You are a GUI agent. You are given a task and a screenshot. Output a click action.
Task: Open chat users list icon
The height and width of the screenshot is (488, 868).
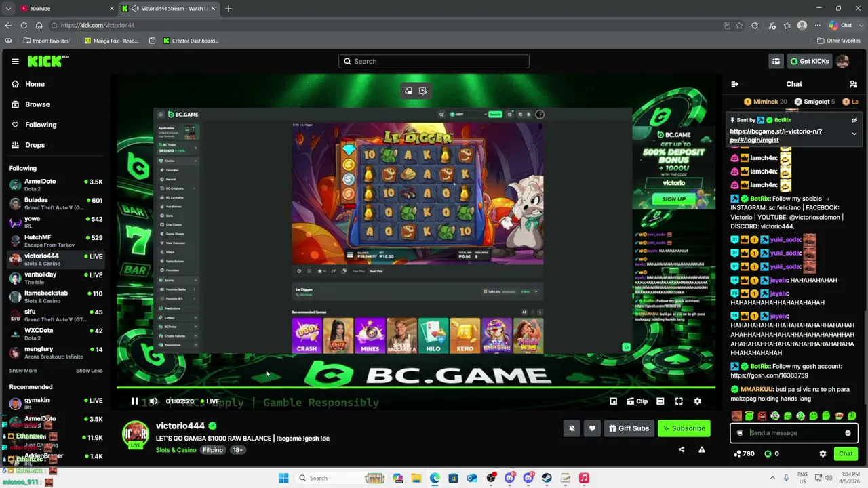point(853,84)
